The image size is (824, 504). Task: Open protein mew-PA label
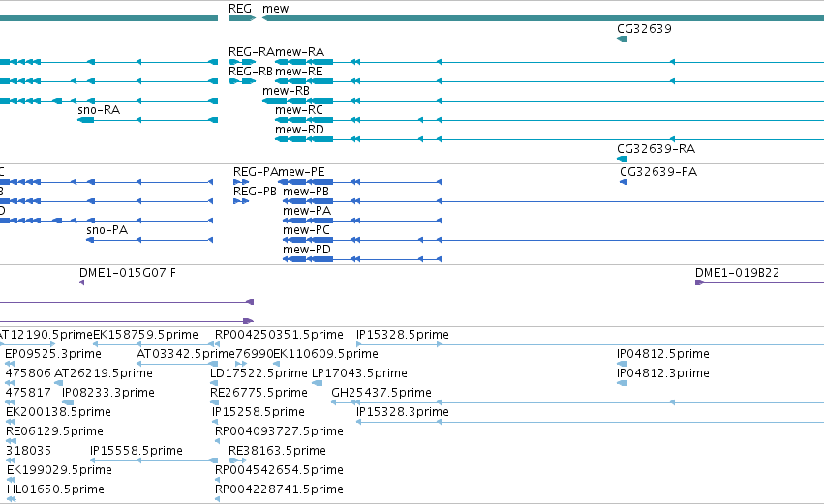[307, 211]
